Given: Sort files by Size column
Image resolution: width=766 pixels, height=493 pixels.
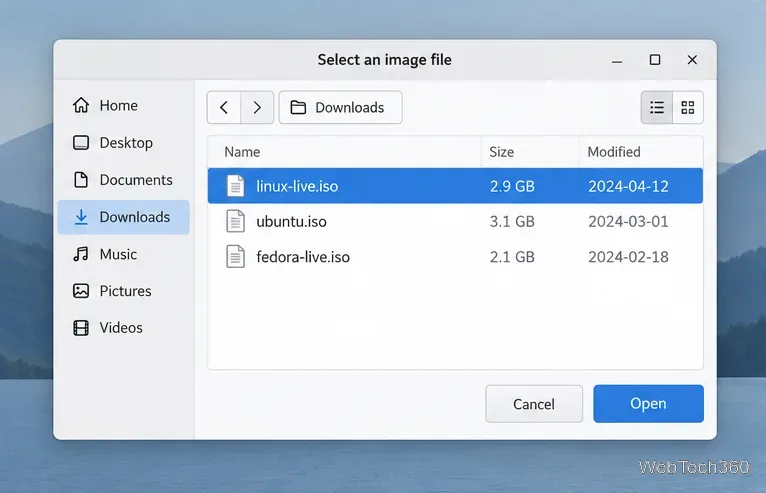Looking at the screenshot, I should click(530, 152).
